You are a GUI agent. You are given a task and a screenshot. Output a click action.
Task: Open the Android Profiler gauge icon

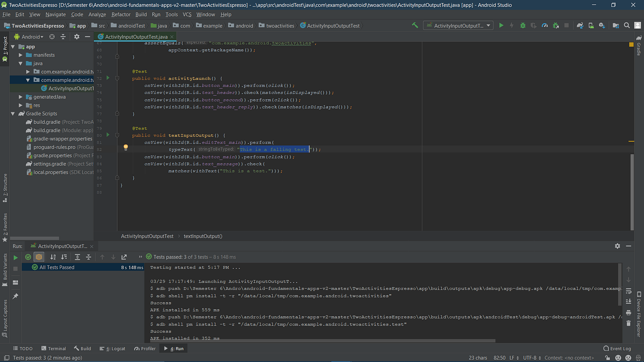tap(545, 25)
